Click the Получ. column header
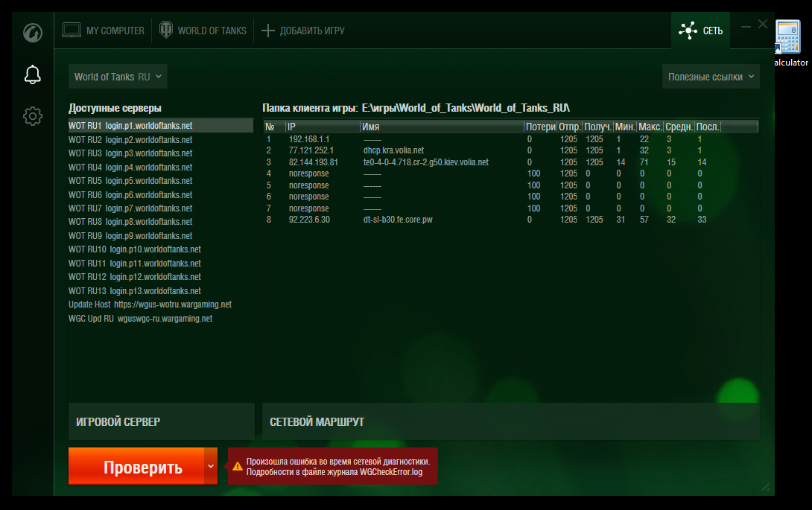Screen dimensions: 812x510 [x=598, y=127]
